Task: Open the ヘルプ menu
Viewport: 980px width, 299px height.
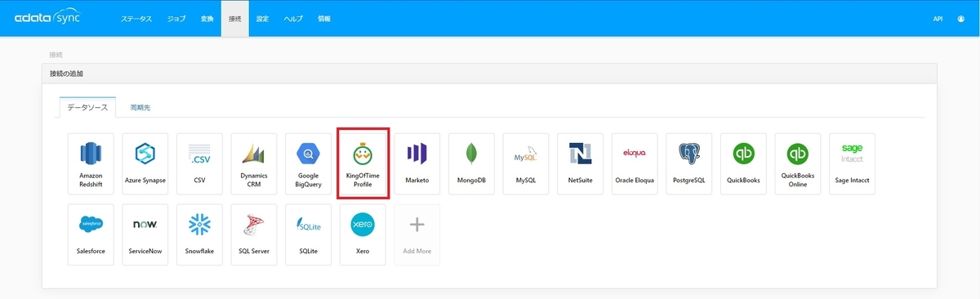Action: [293, 18]
